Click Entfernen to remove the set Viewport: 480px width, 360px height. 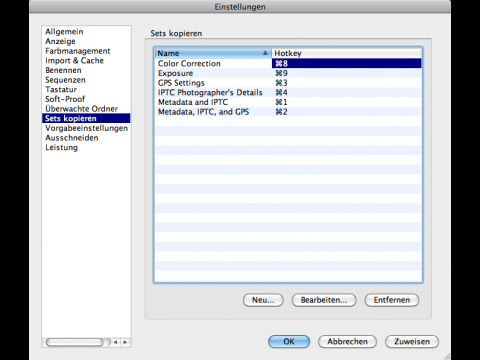pos(392,300)
